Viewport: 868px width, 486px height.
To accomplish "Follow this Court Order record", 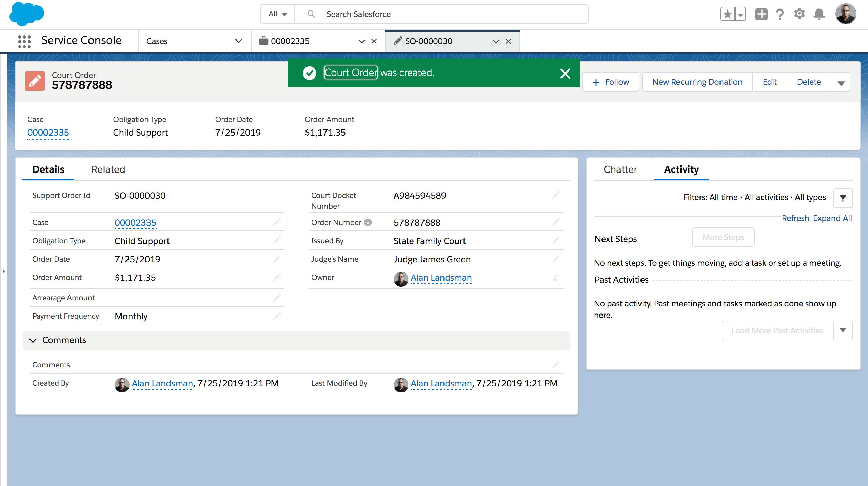I will point(611,82).
